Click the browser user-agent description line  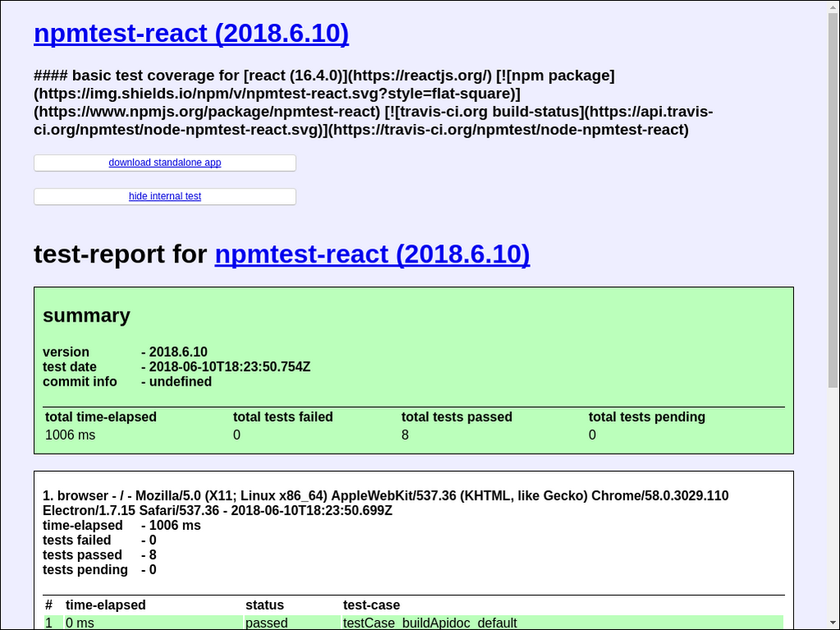tap(386, 503)
